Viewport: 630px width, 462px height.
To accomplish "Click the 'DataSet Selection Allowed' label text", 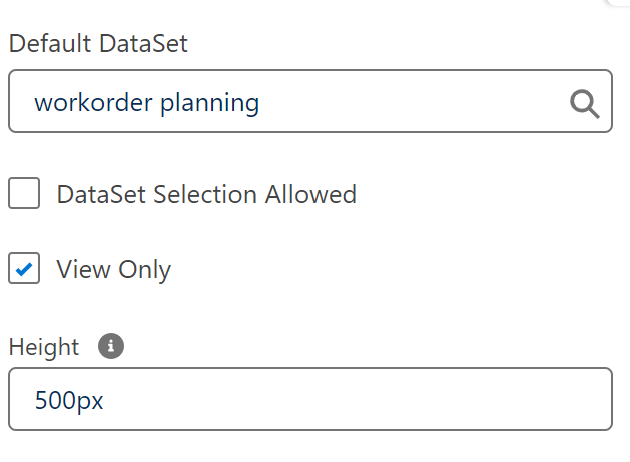I will [206, 194].
